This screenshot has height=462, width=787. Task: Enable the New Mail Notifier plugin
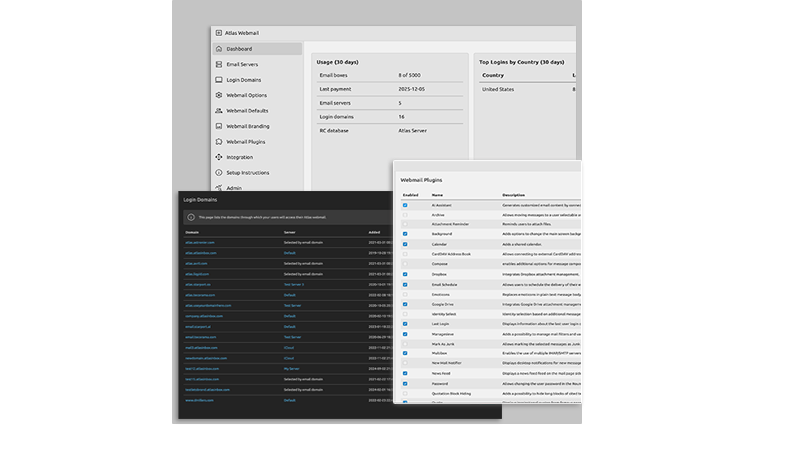pyautogui.click(x=405, y=363)
